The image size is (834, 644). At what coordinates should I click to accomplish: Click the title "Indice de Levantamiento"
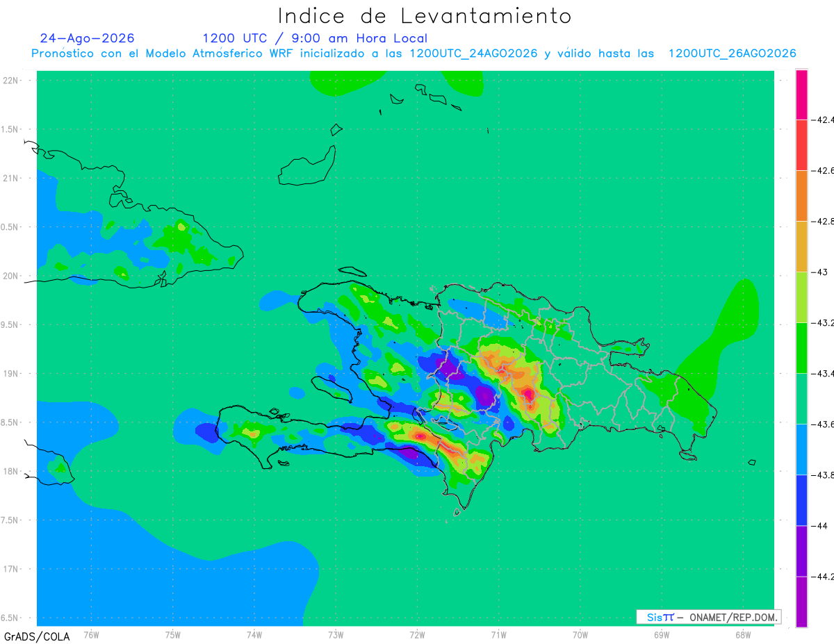click(x=425, y=16)
